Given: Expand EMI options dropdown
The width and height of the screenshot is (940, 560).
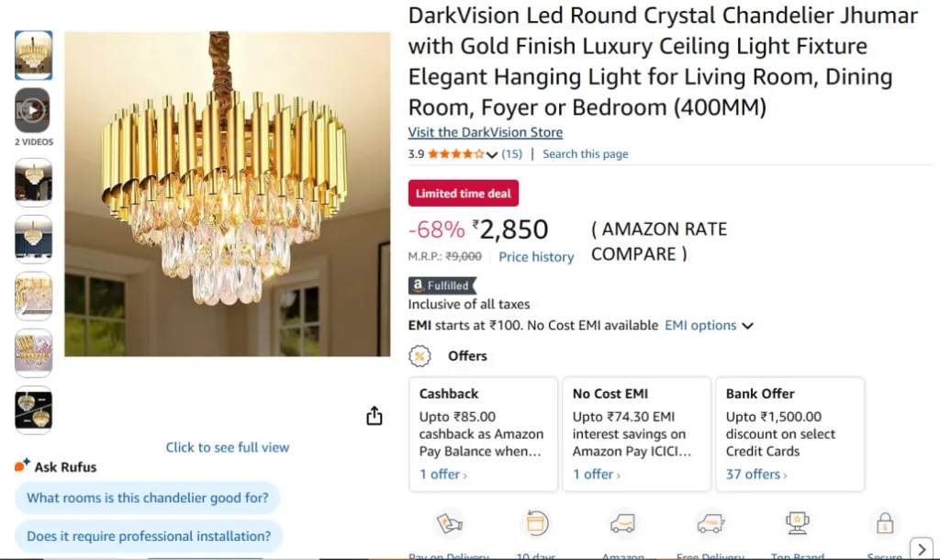Looking at the screenshot, I should click(x=709, y=325).
